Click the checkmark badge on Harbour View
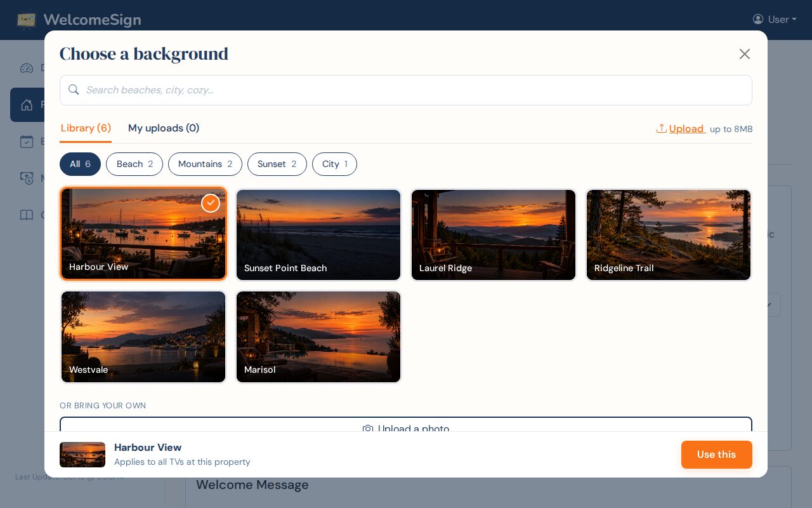 pos(211,203)
